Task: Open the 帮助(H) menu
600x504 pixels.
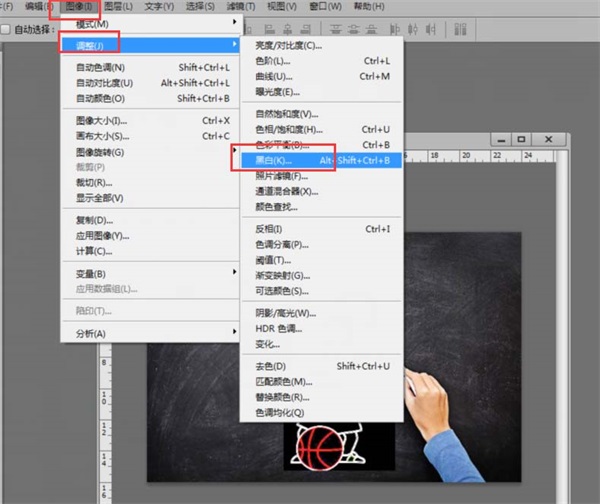Action: pyautogui.click(x=369, y=6)
